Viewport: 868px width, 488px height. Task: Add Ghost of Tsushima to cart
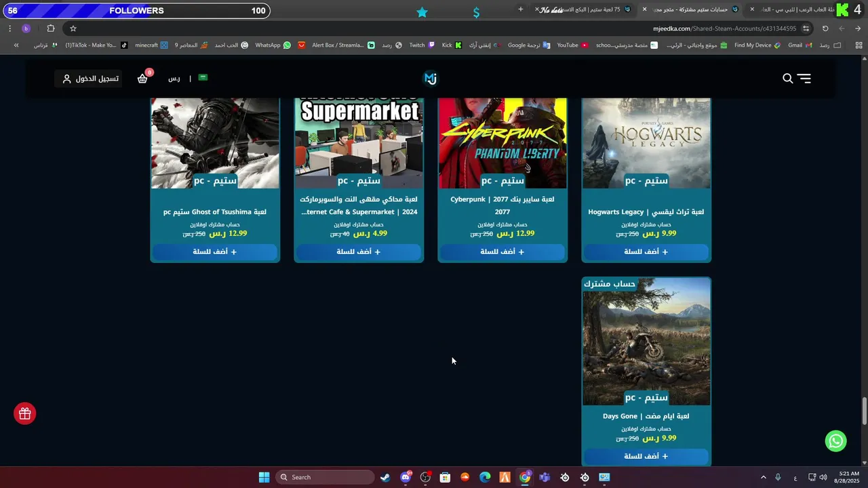[x=215, y=251]
